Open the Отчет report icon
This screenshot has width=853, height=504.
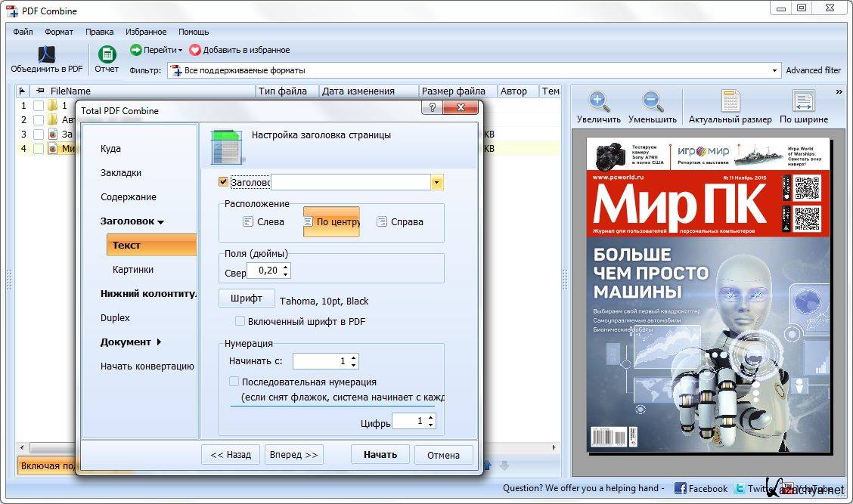[x=107, y=55]
